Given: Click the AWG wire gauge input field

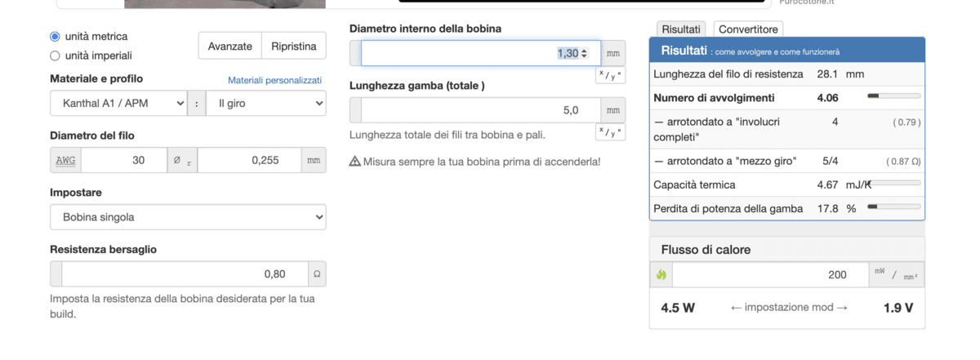Looking at the screenshot, I should coord(124,160).
